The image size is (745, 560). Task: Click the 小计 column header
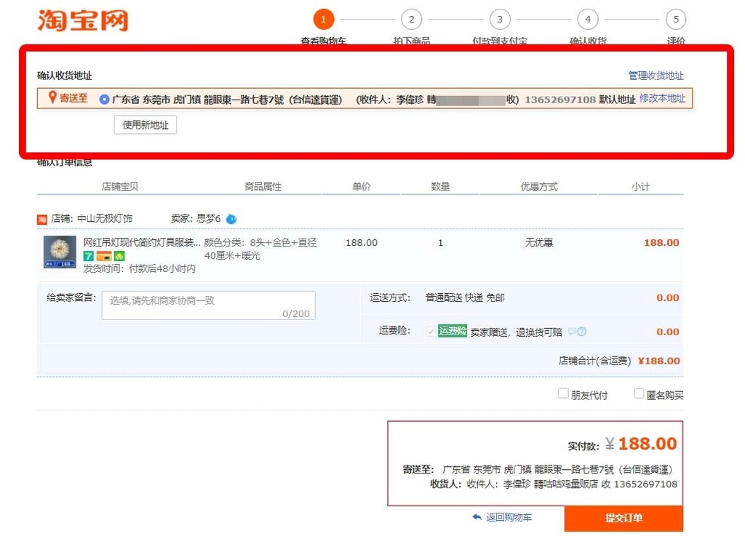pyautogui.click(x=640, y=187)
